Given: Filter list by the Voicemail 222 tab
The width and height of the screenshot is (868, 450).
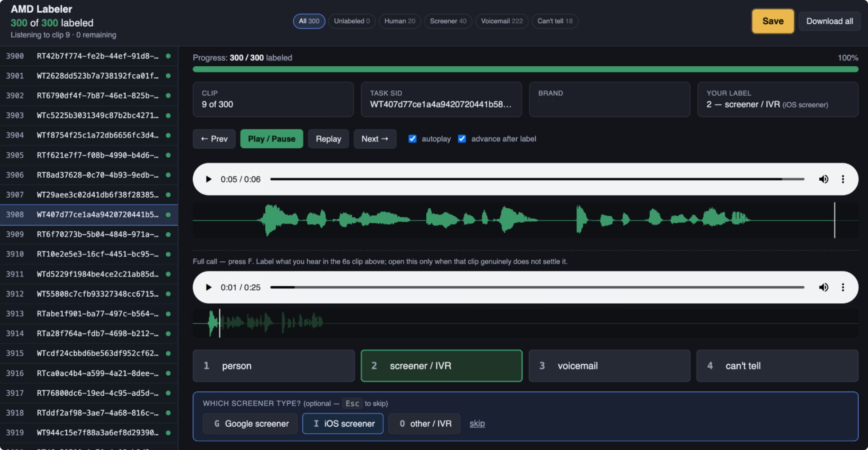Looking at the screenshot, I should pyautogui.click(x=502, y=21).
